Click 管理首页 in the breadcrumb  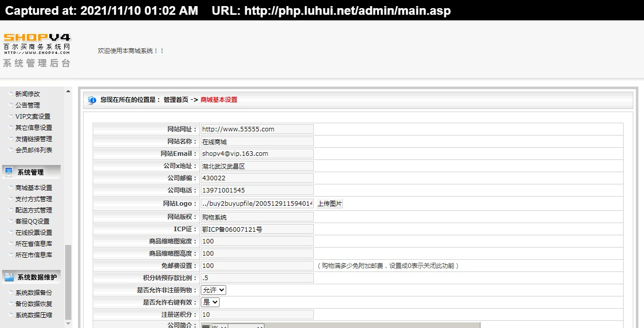[x=176, y=100]
